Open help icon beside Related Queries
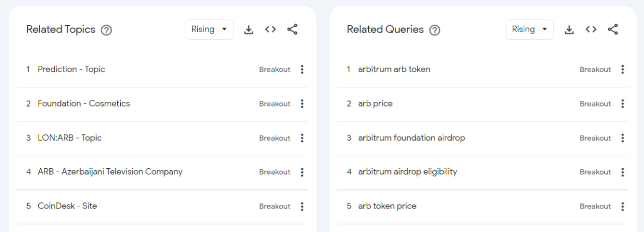The image size is (644, 232). (x=435, y=30)
